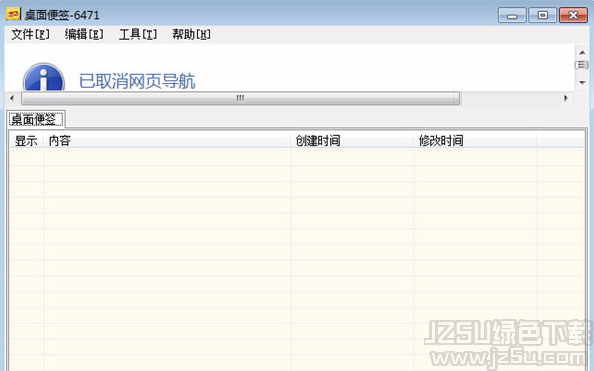Open the 帮助[H] menu
Image resolution: width=594 pixels, height=371 pixels.
point(191,34)
